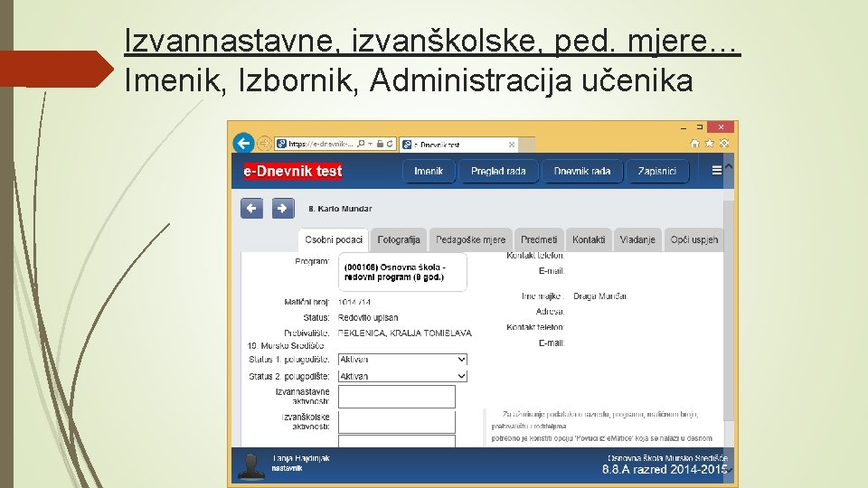Switch to the Kontakti tab
The height and width of the screenshot is (488, 868).
pyautogui.click(x=589, y=239)
